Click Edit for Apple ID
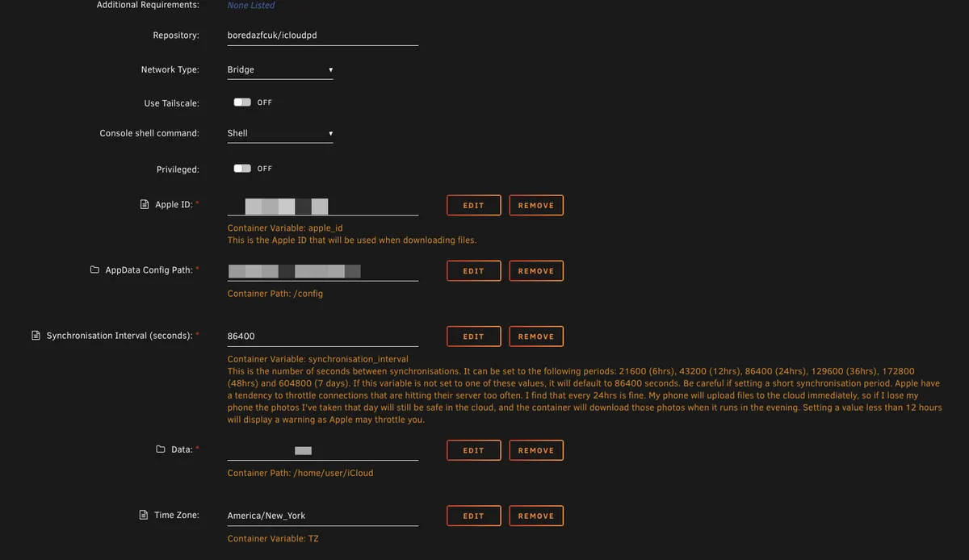Viewport: 969px width, 560px height. 474,205
